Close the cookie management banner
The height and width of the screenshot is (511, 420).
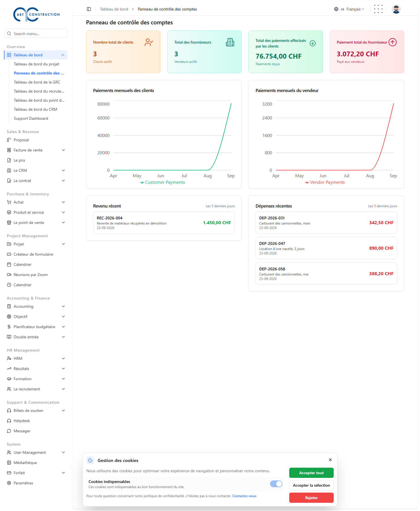pyautogui.click(x=330, y=460)
